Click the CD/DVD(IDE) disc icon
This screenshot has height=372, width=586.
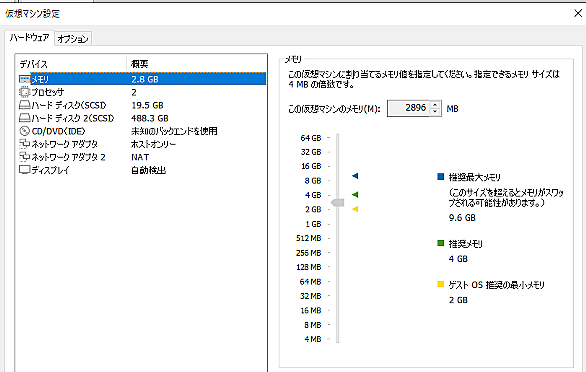tap(25, 131)
